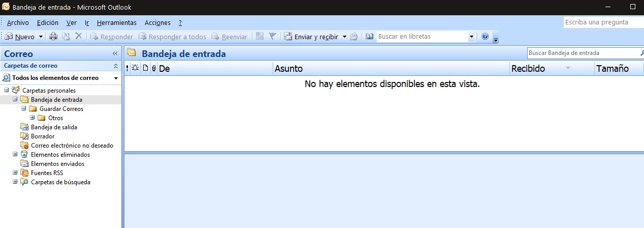
Task: Click the Reenviar button
Action: click(x=229, y=37)
